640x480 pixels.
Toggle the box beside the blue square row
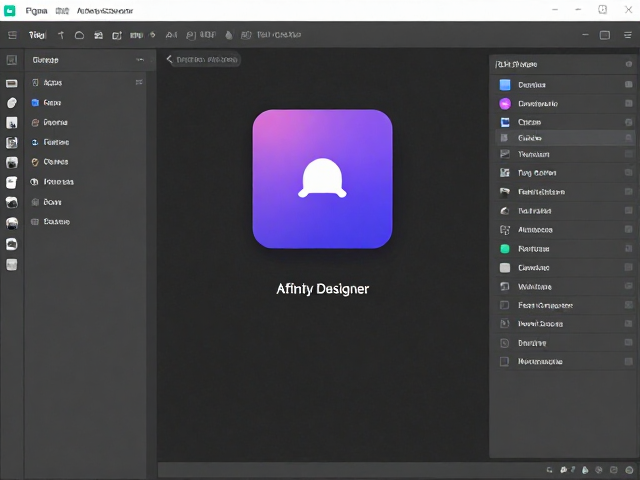(629, 84)
